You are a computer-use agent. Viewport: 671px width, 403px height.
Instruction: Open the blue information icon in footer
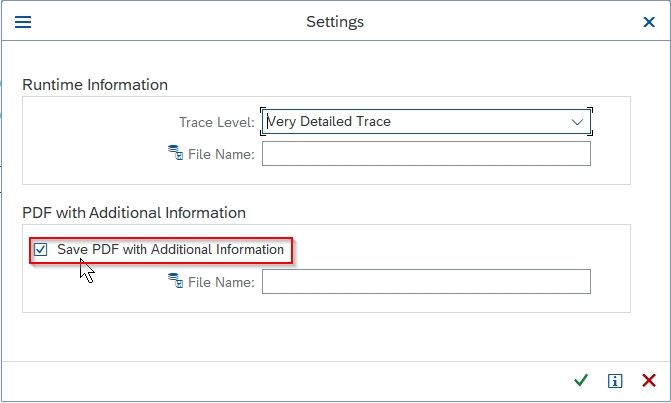click(x=615, y=380)
